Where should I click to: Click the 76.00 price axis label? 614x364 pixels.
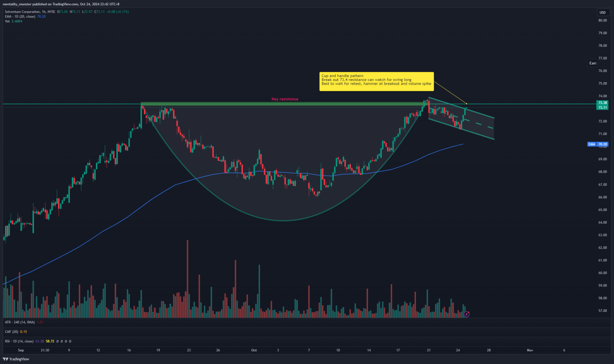(602, 71)
